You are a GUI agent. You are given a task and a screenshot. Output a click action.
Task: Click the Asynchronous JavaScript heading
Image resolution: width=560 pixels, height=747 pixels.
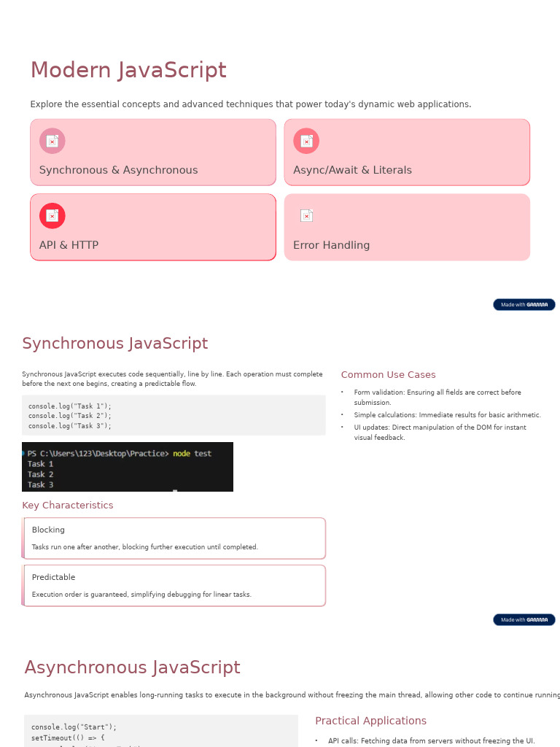pyautogui.click(x=132, y=667)
